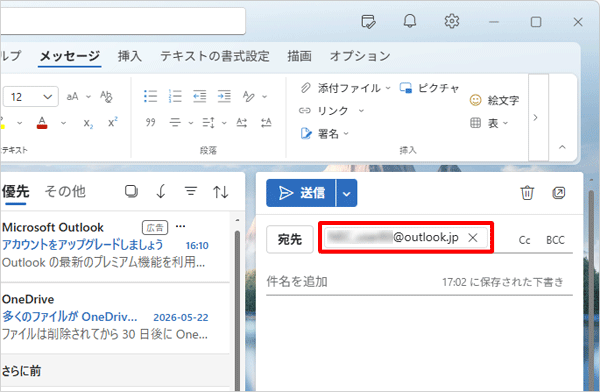Expand the change case dropdown arrow

click(88, 96)
